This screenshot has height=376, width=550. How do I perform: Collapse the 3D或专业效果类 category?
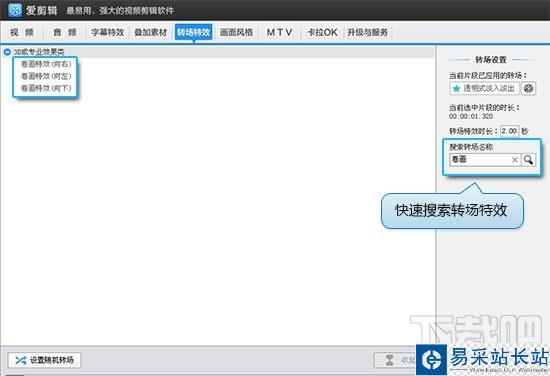point(7,52)
